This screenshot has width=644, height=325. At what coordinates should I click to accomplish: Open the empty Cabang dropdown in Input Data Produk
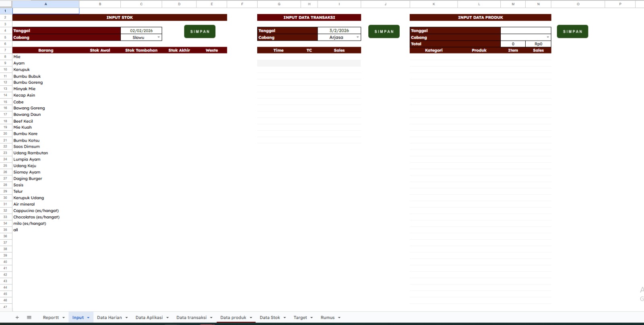coord(547,37)
